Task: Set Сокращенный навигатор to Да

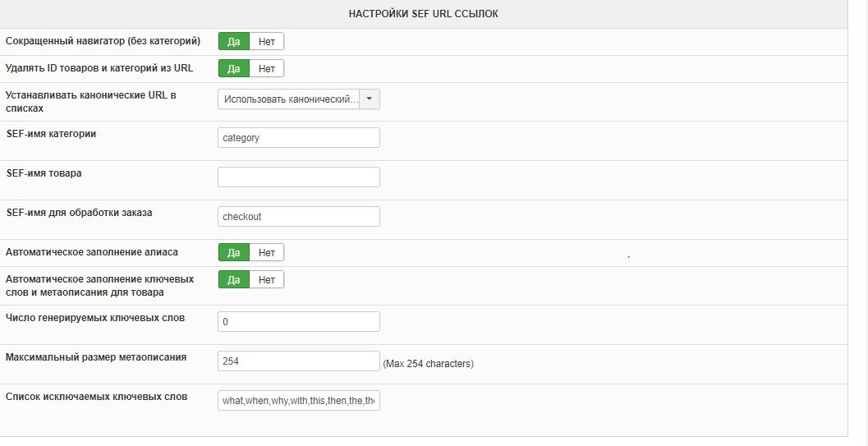Action: point(233,41)
